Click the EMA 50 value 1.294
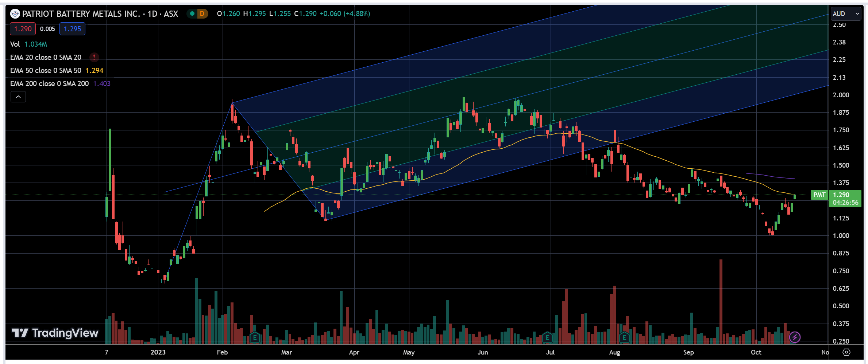Screen dimensions: 868x364 (94, 70)
